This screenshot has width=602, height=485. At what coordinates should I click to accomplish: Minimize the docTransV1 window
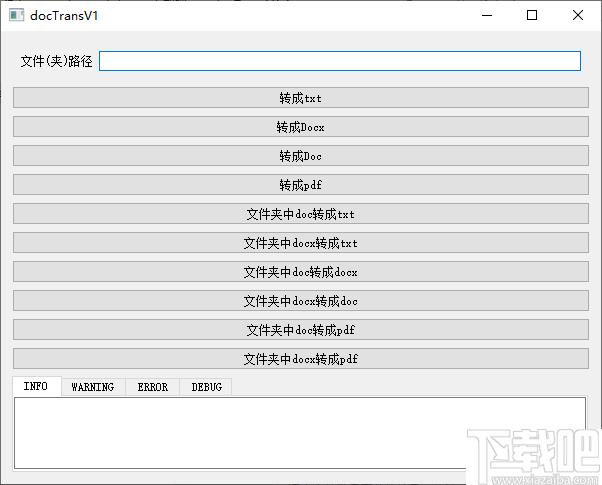[486, 15]
